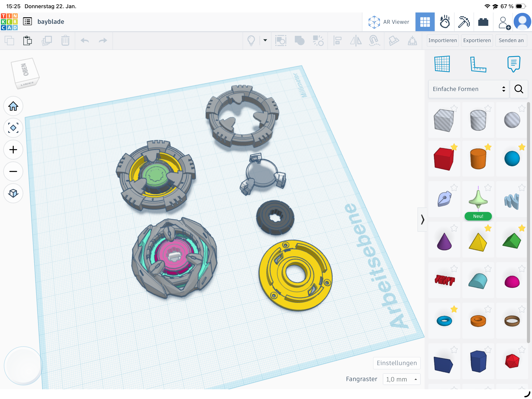
Task: Toggle favorite star on red Box shape
Action: (x=454, y=147)
